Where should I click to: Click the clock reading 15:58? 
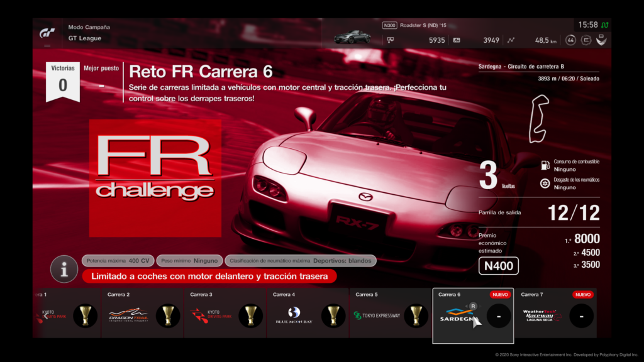click(588, 25)
